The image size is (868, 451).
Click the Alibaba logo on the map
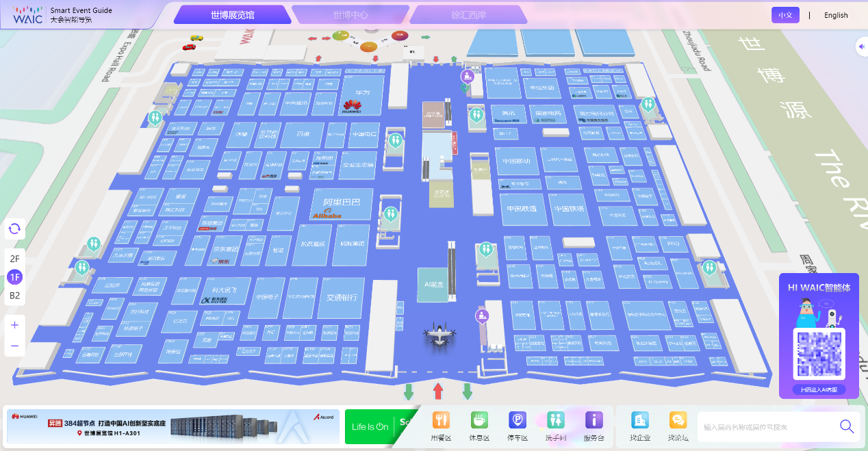tap(327, 215)
